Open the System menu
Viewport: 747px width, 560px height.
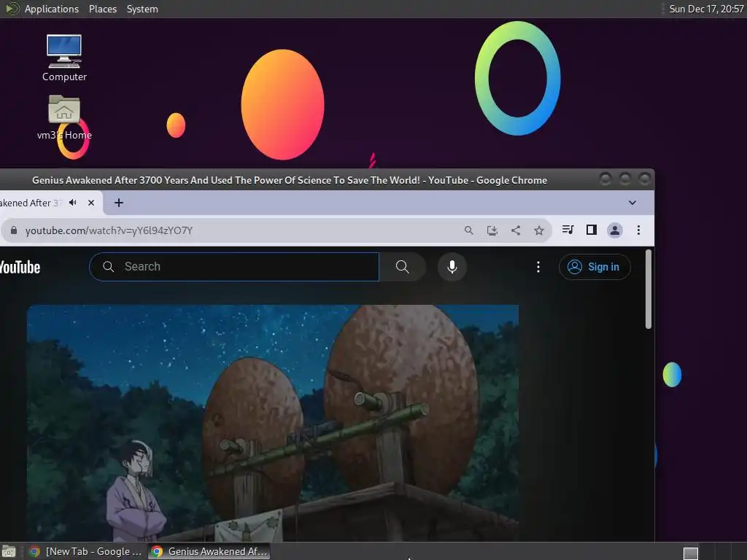142,9
